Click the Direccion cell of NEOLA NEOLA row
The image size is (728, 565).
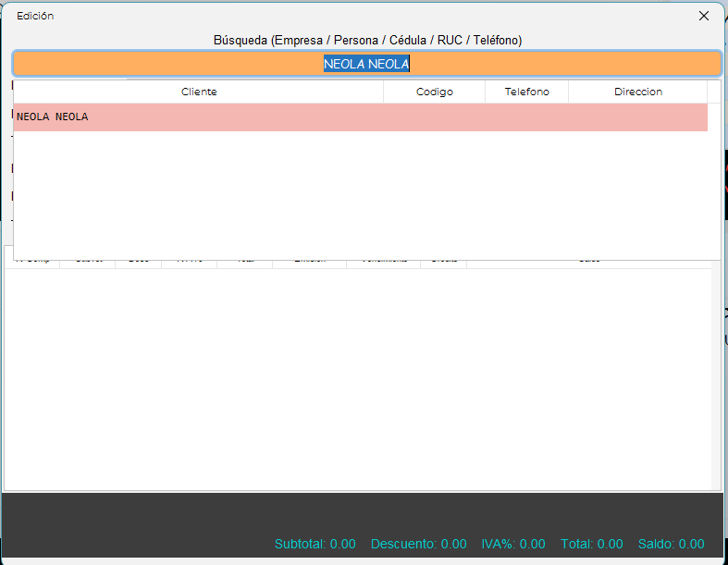[637, 117]
